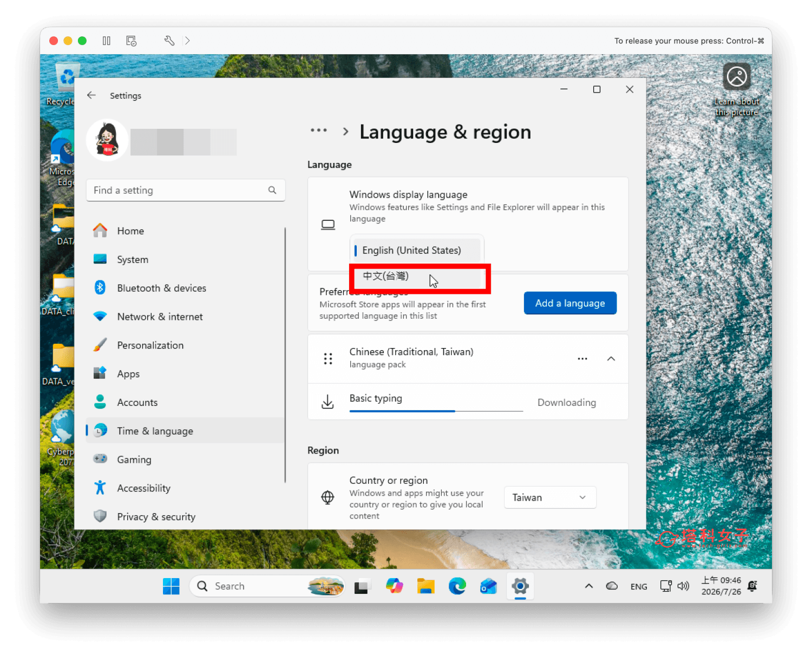Image resolution: width=812 pixels, height=656 pixels.
Task: Grab the Chinese language drag handle
Action: pos(328,359)
